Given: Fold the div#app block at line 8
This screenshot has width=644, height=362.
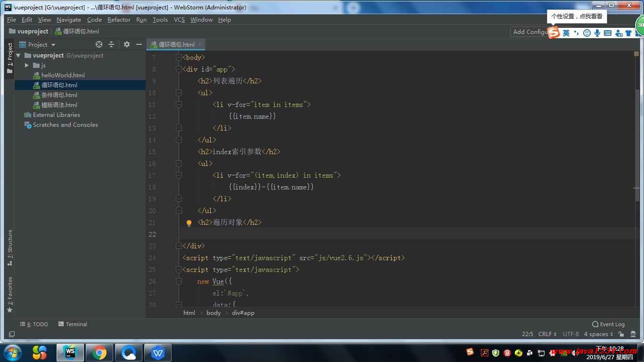Looking at the screenshot, I should tap(179, 69).
